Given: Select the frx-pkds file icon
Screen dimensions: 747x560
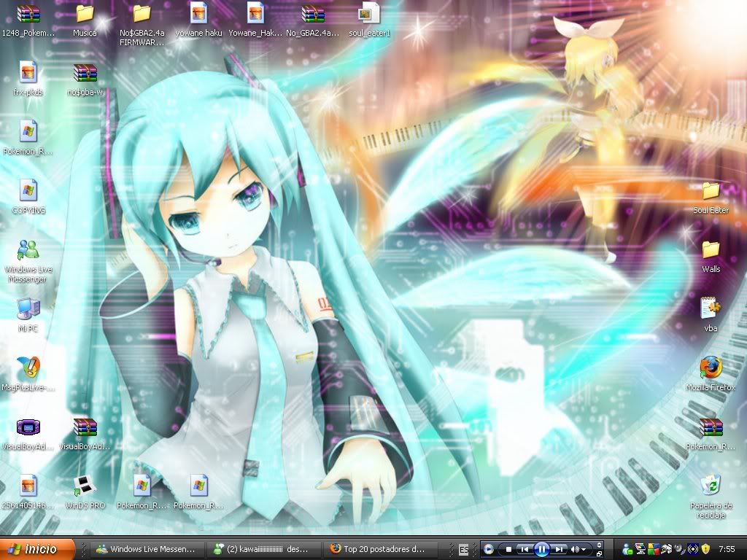Looking at the screenshot, I should click(x=28, y=72).
